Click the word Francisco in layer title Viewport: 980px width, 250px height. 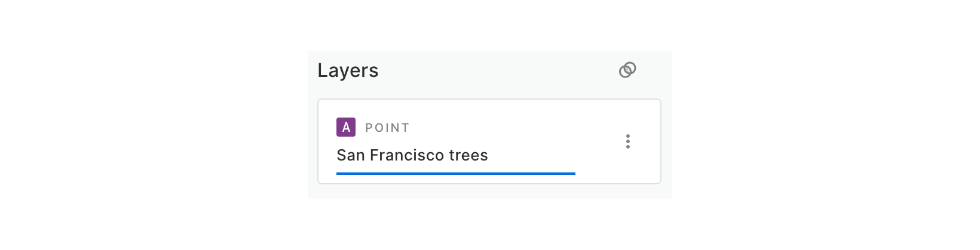[407, 155]
